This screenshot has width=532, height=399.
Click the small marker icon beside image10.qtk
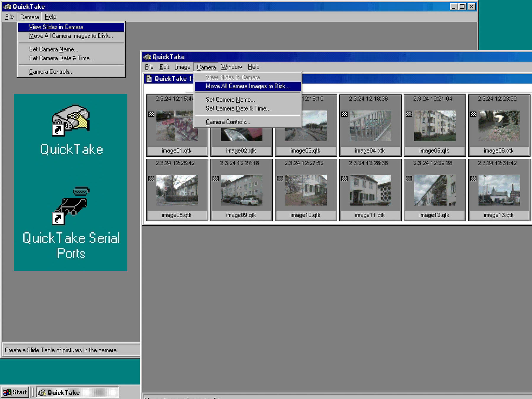[280, 179]
